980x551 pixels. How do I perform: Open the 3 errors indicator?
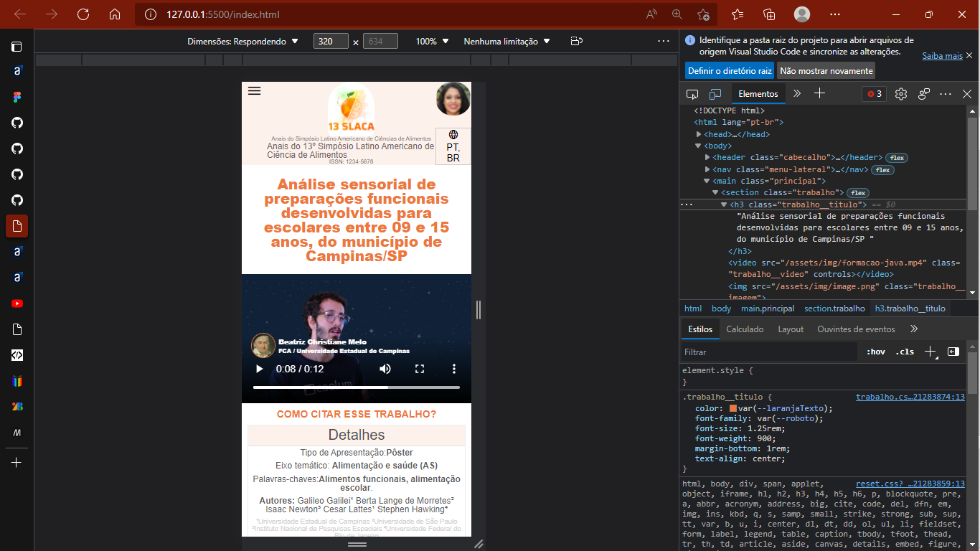[875, 94]
